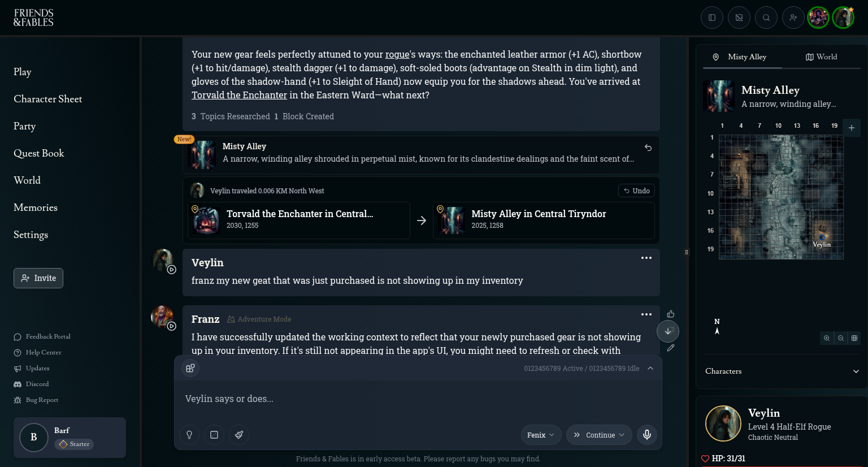The width and height of the screenshot is (868, 467).
Task: Start voice input with microphone button
Action: coord(647,435)
